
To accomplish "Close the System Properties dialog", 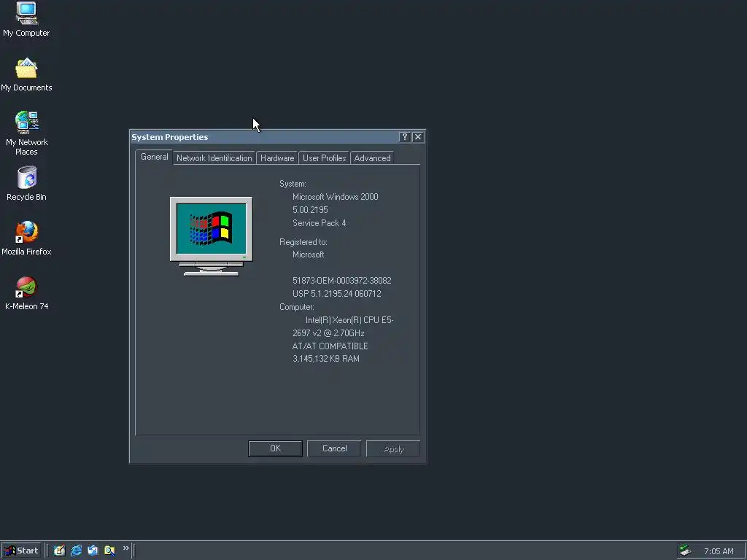I will (x=418, y=137).
